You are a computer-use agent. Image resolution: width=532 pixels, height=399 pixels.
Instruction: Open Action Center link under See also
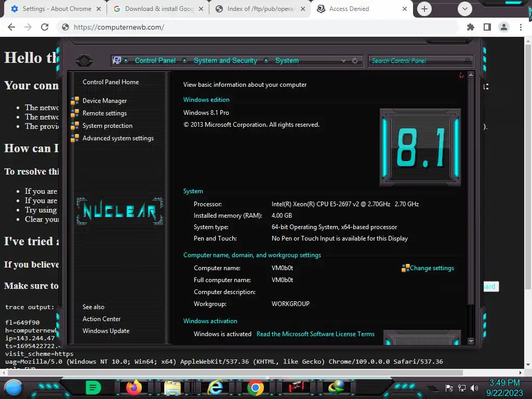(x=101, y=319)
